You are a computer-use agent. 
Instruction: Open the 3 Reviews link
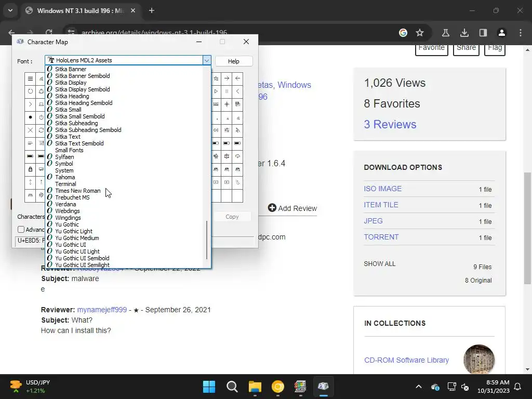click(x=390, y=124)
